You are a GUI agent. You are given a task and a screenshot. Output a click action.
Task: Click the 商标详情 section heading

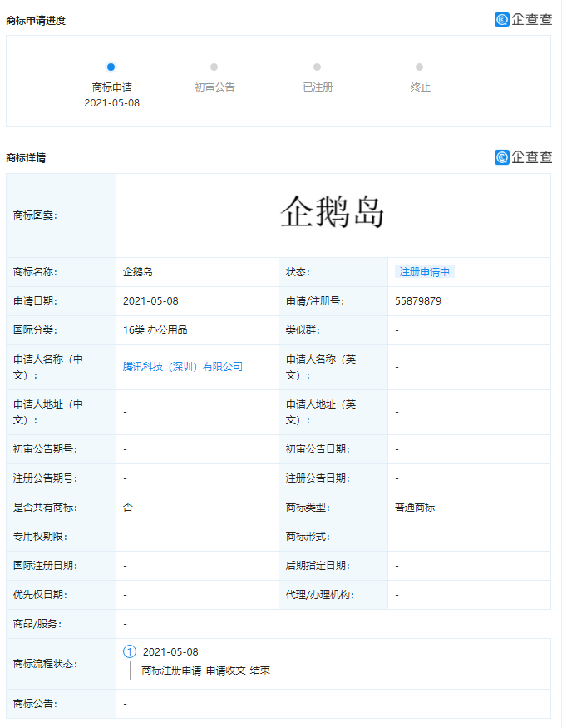pos(26,158)
